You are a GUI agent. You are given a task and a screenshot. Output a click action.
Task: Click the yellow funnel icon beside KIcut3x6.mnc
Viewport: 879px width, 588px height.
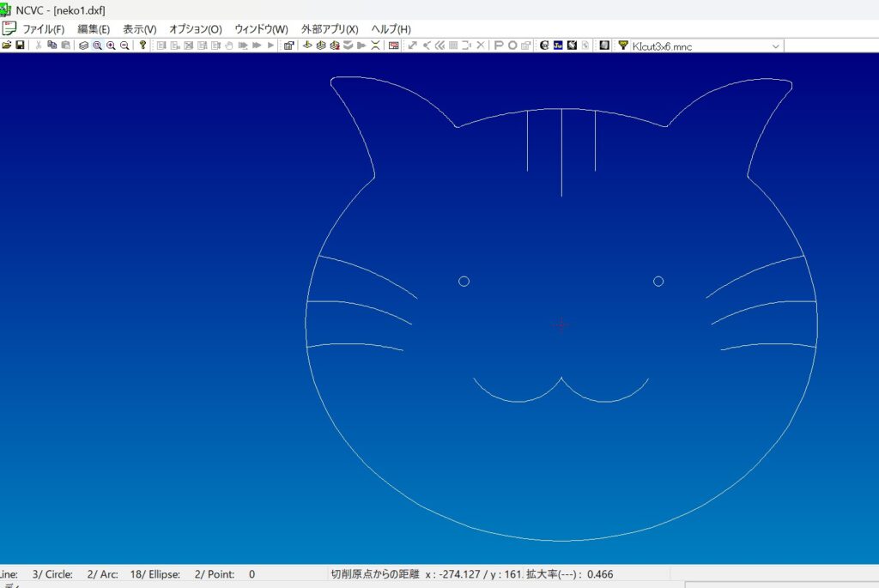(623, 45)
